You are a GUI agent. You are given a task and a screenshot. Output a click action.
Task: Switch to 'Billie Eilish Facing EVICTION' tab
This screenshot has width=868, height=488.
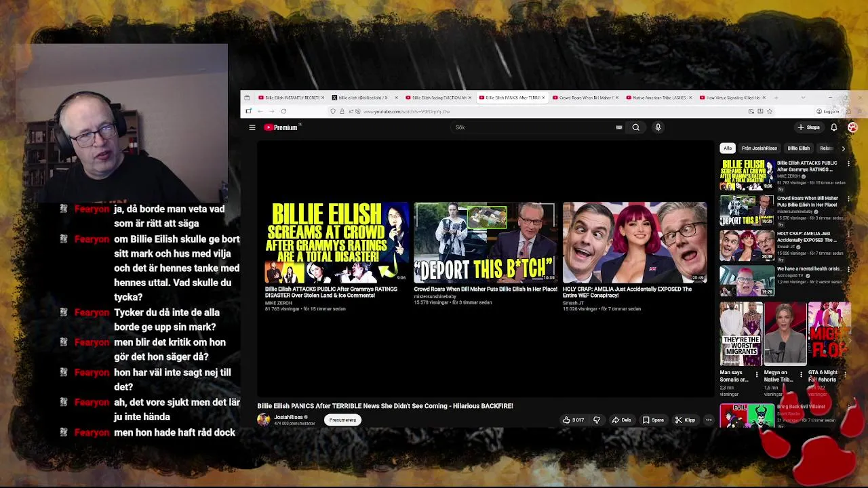pyautogui.click(x=437, y=98)
